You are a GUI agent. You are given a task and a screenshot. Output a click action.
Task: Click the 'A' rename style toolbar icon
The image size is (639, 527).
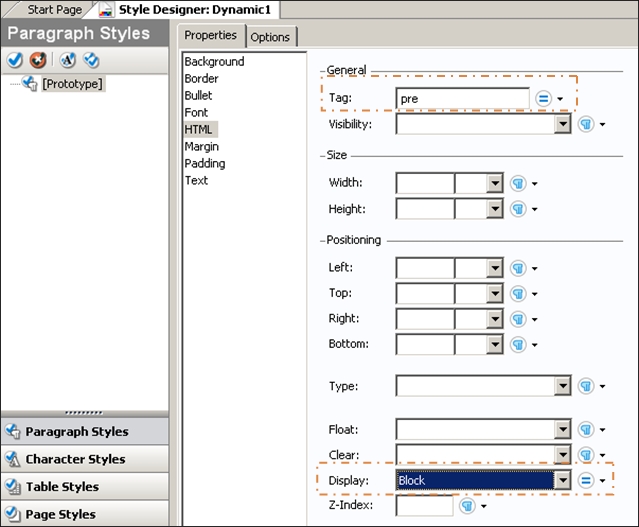68,60
